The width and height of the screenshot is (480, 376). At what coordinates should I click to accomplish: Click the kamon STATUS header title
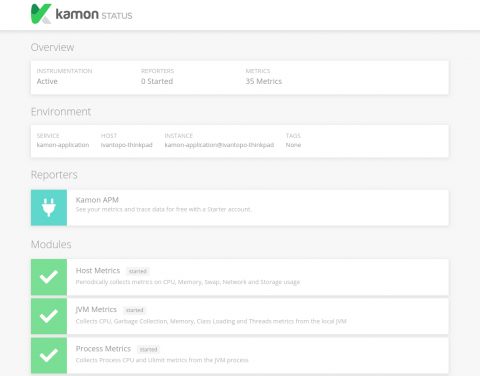(94, 14)
